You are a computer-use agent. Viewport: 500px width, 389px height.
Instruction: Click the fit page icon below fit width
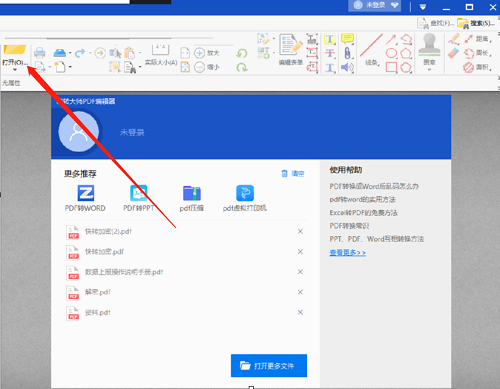[x=185, y=67]
